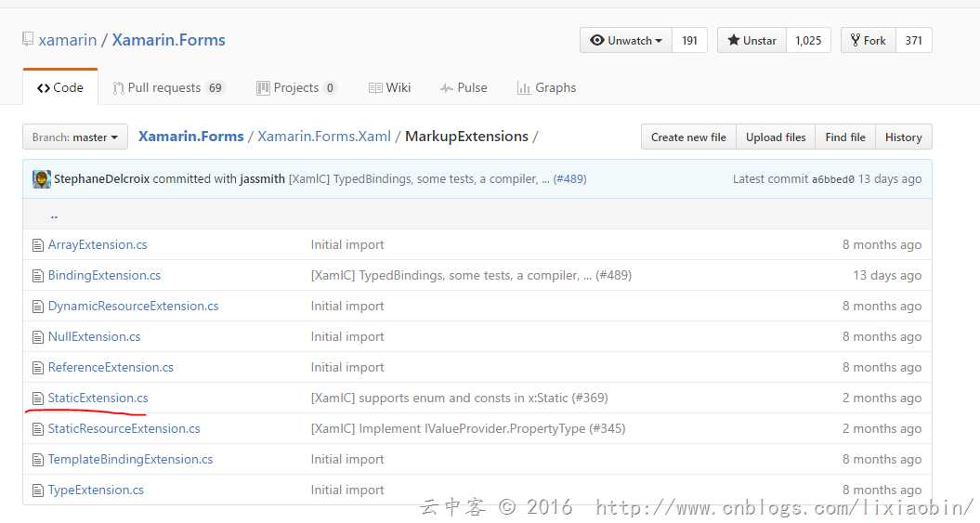The height and width of the screenshot is (523, 980).
Task: Click the repository book icon beside xamarin
Action: click(x=29, y=41)
